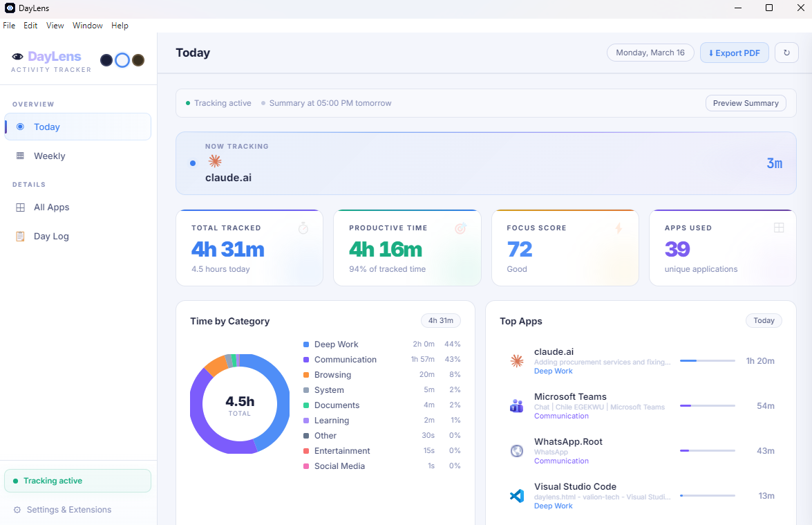Select the System category legend row
The image size is (812, 525).
(x=381, y=390)
